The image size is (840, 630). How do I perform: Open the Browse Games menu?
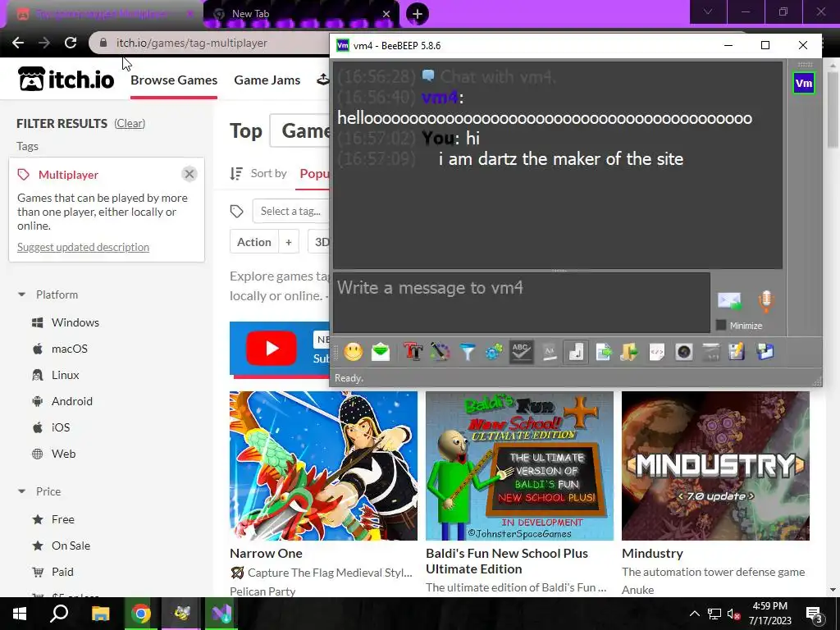pos(174,80)
